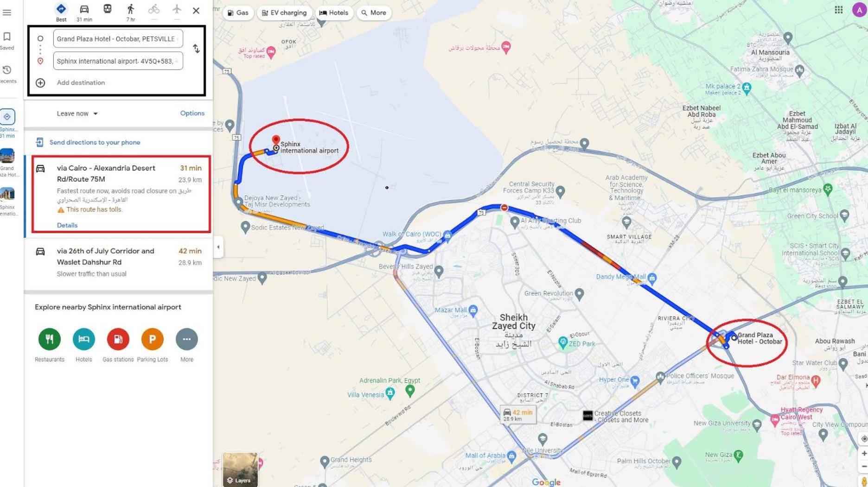
Task: Click the Parking Lots nearby icon
Action: pyautogui.click(x=152, y=339)
